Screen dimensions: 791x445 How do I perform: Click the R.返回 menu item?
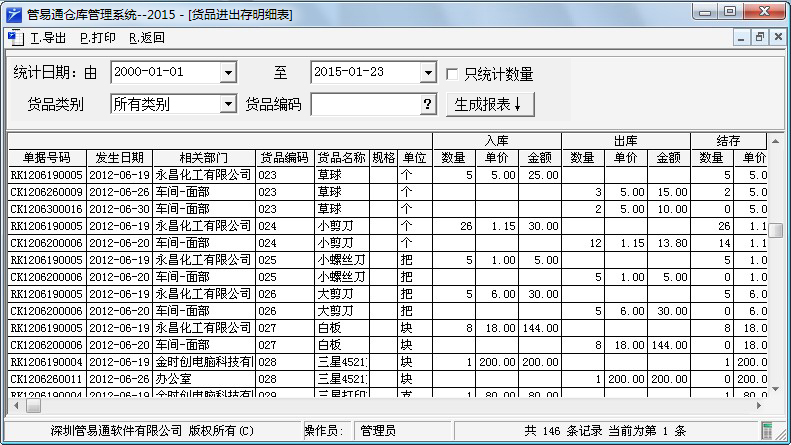tap(146, 38)
